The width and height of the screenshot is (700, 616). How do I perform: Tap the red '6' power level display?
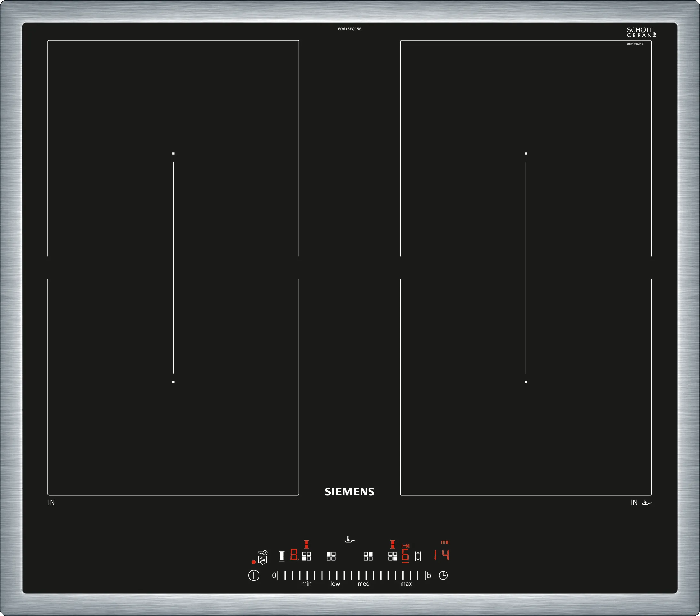(405, 555)
